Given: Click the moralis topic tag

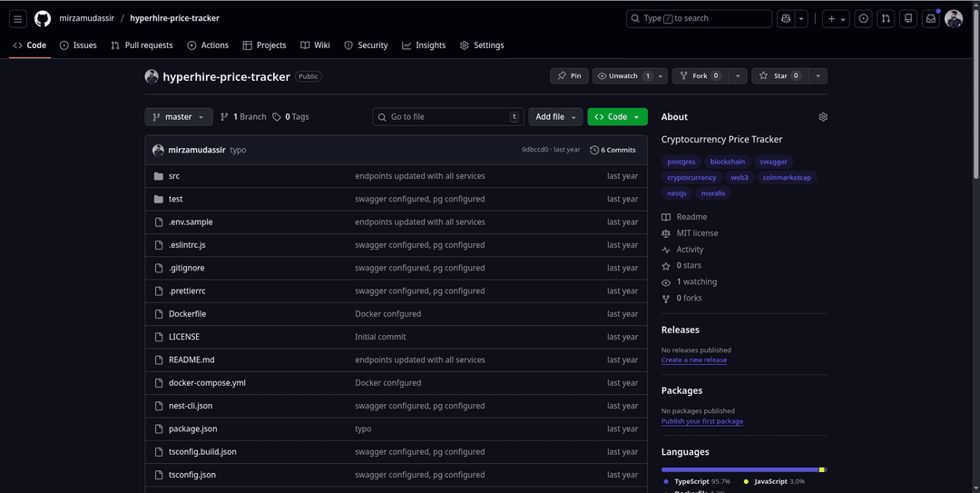Looking at the screenshot, I should point(713,193).
